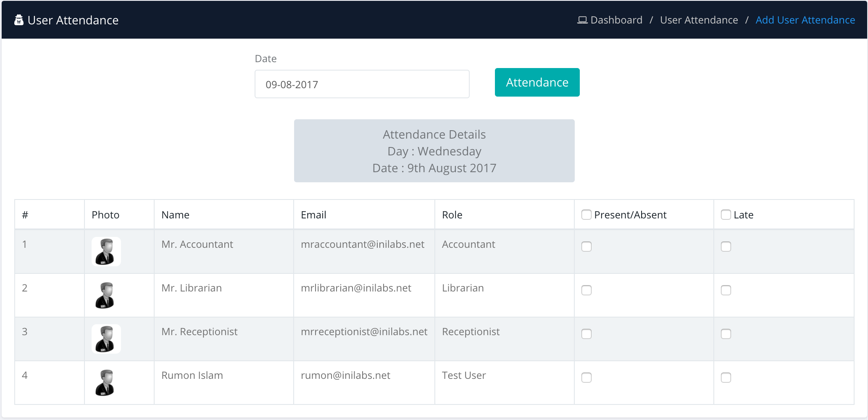The image size is (868, 420).
Task: Open Mr. Receptionist's profile photo
Action: 106,339
